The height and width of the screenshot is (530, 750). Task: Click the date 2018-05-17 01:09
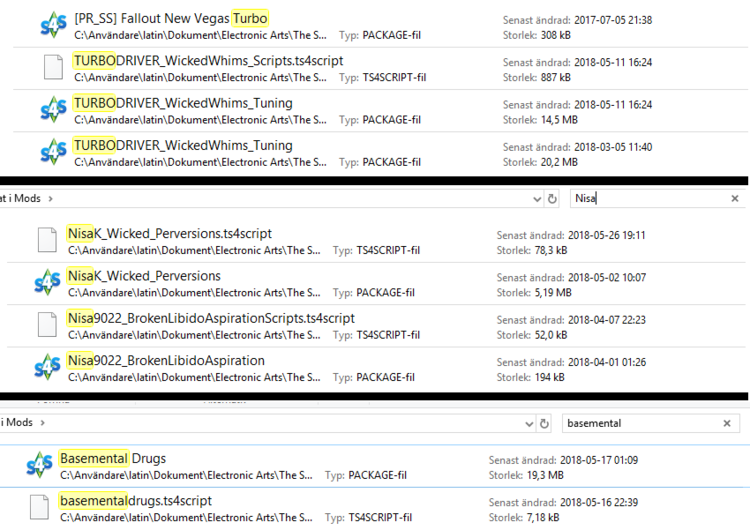[599, 460]
